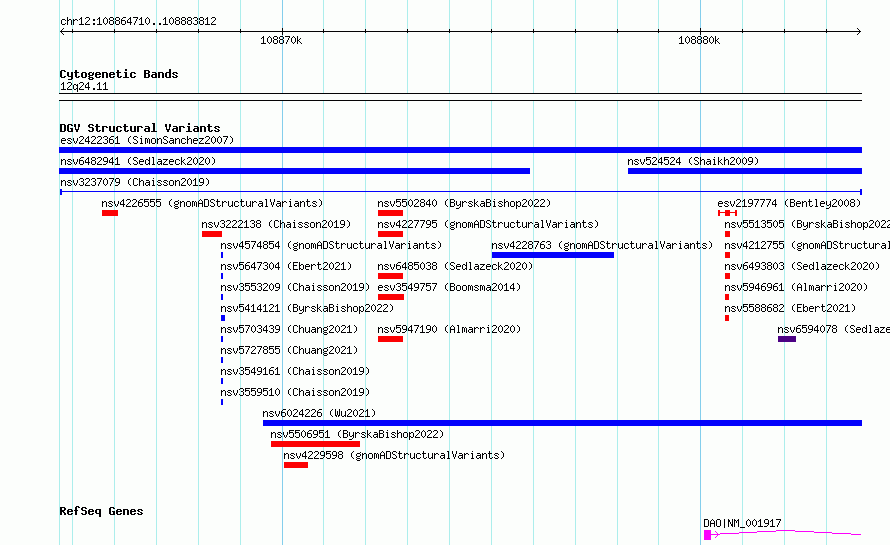
Task: Select the 12q24.11 cytogenetic band label
Action: click(84, 86)
